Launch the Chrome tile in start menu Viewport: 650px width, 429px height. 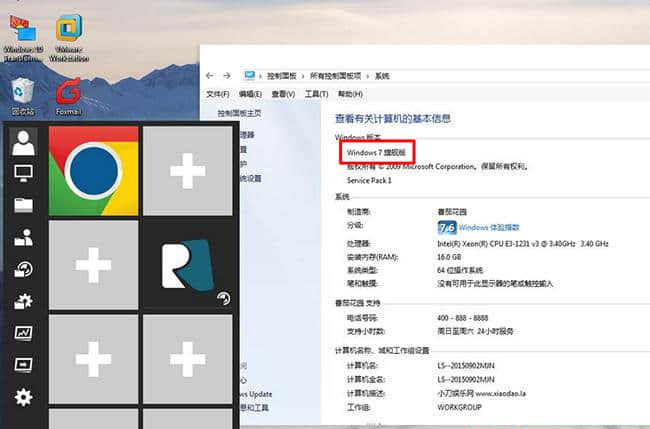(94, 171)
